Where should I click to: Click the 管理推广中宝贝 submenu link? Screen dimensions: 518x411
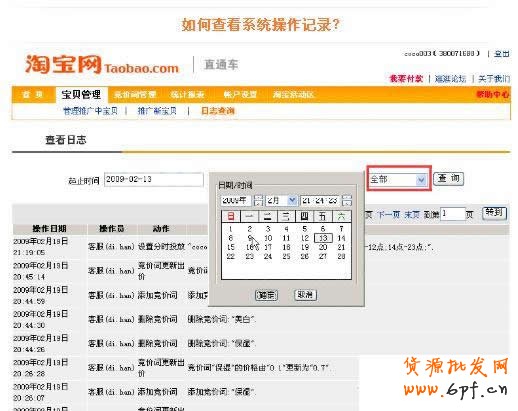90,111
